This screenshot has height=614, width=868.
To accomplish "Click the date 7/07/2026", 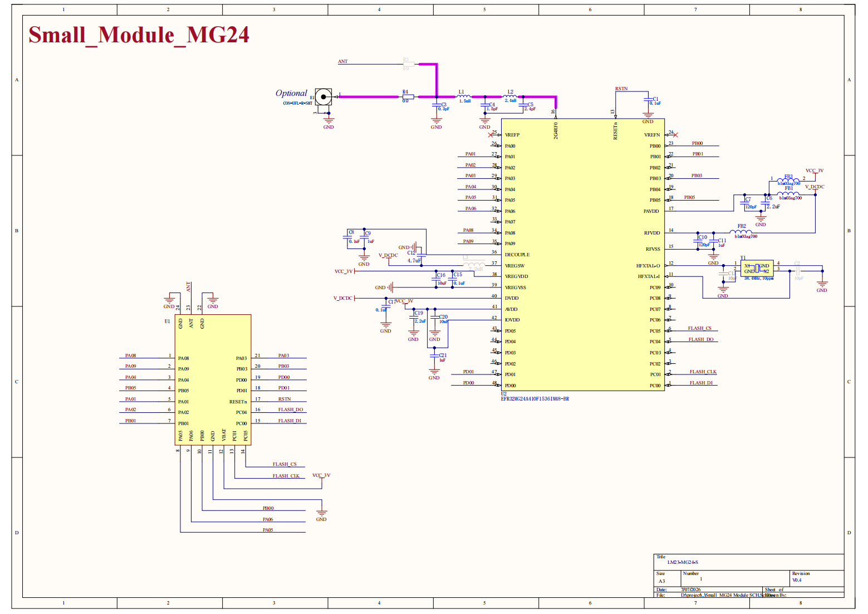I will [691, 589].
